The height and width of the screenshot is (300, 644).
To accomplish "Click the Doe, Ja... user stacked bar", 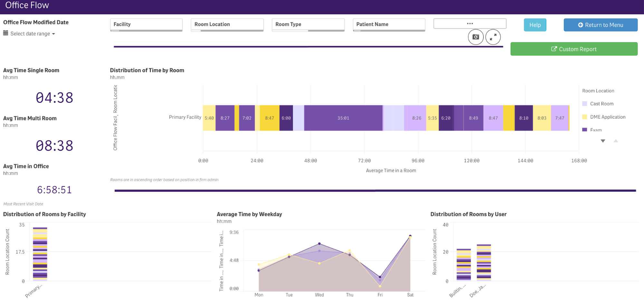I will tap(484, 262).
